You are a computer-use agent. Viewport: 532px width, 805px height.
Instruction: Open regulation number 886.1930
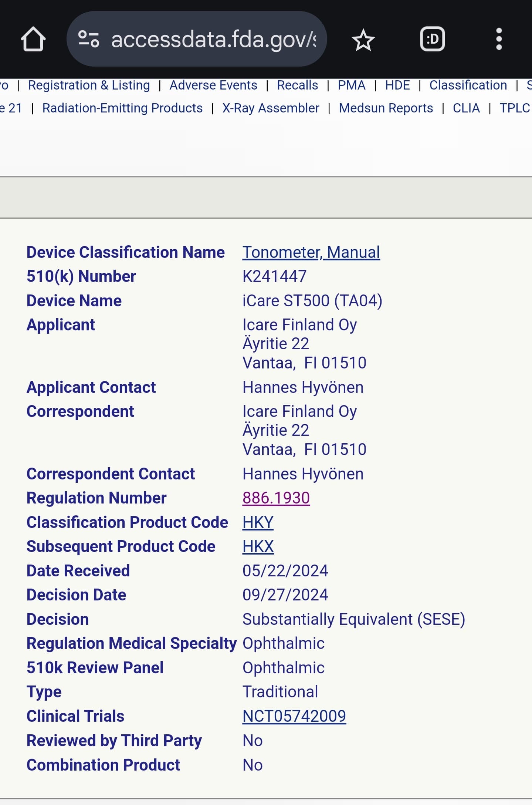pyautogui.click(x=276, y=498)
